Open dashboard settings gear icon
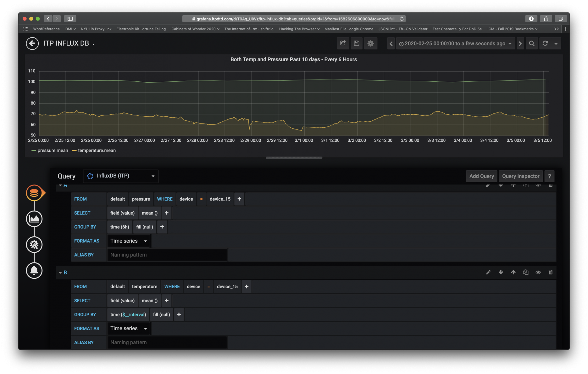 click(x=371, y=43)
